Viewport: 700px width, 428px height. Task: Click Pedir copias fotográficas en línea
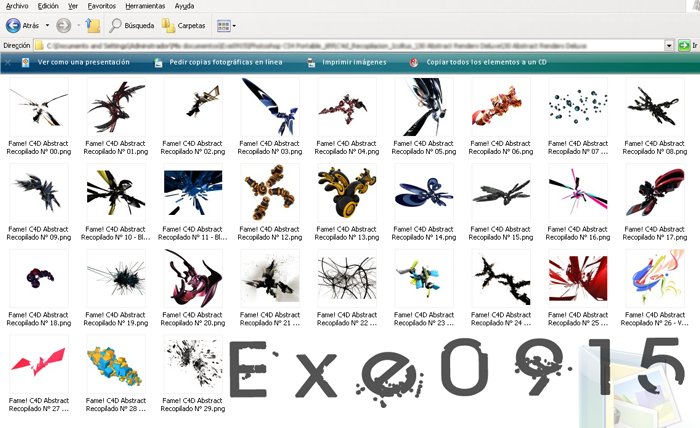(x=225, y=62)
